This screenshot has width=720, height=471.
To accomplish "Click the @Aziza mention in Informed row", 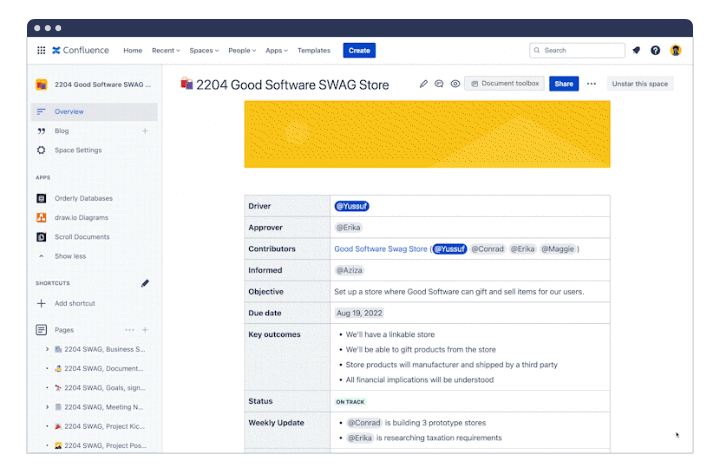I will click(x=349, y=270).
